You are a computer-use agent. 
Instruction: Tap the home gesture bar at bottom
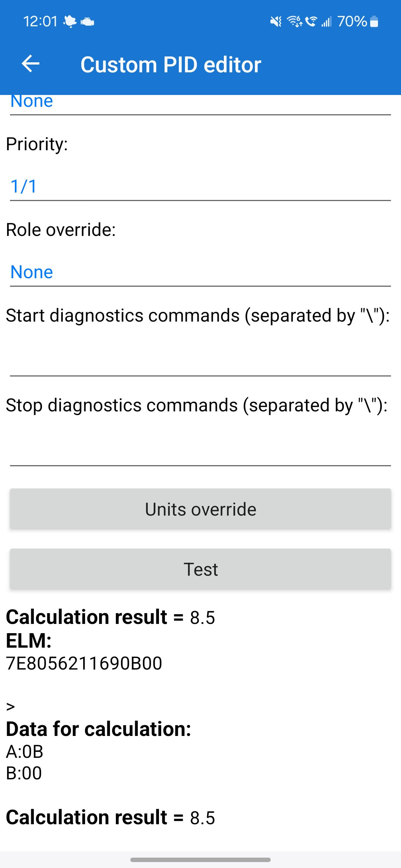(200, 859)
